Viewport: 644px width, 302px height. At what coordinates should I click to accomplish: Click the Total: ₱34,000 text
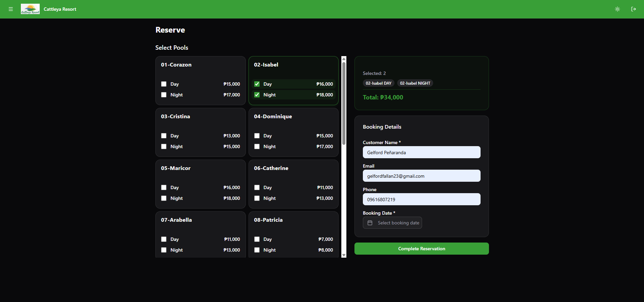(383, 97)
